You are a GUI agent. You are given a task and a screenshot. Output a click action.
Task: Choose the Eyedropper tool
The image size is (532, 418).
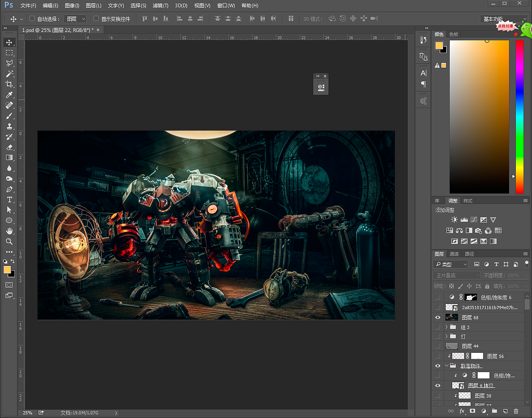(x=9, y=95)
